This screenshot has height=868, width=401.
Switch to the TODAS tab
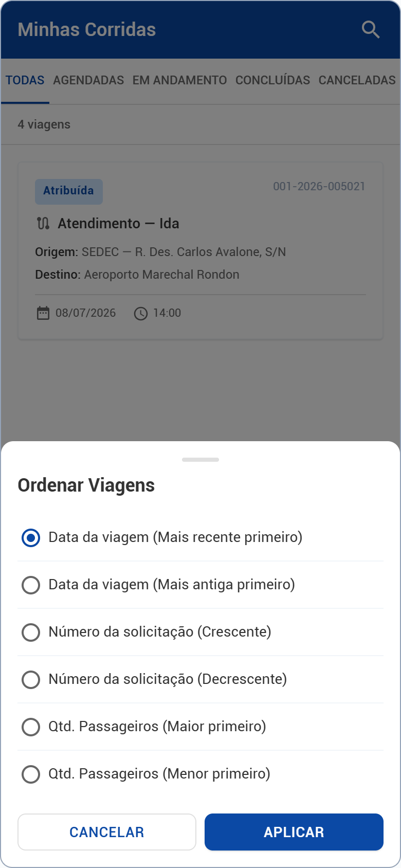25,81
